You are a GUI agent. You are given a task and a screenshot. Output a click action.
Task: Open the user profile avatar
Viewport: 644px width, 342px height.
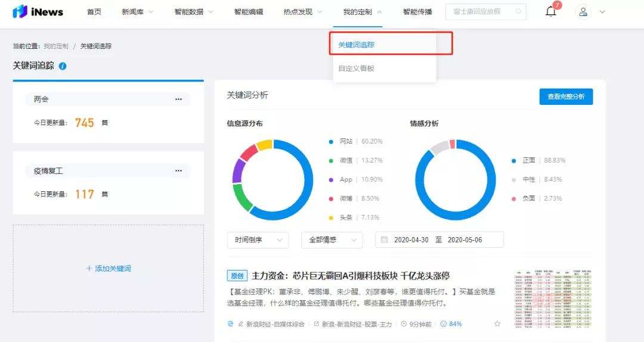[583, 12]
